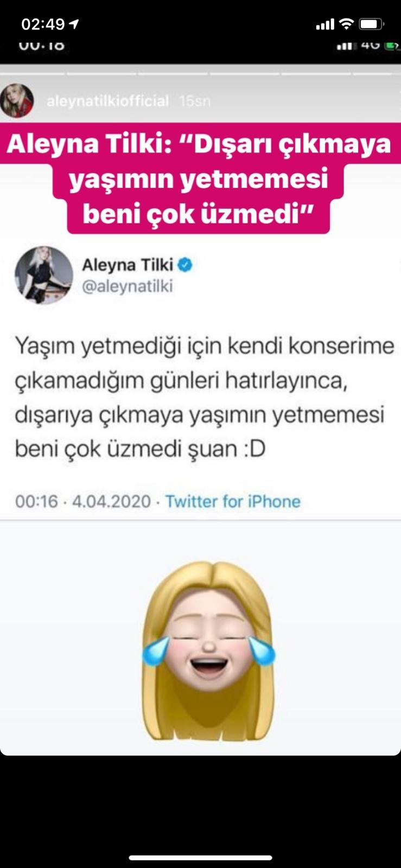This screenshot has width=401, height=868.
Task: Tap the Wi-Fi status icon
Action: 346,24
